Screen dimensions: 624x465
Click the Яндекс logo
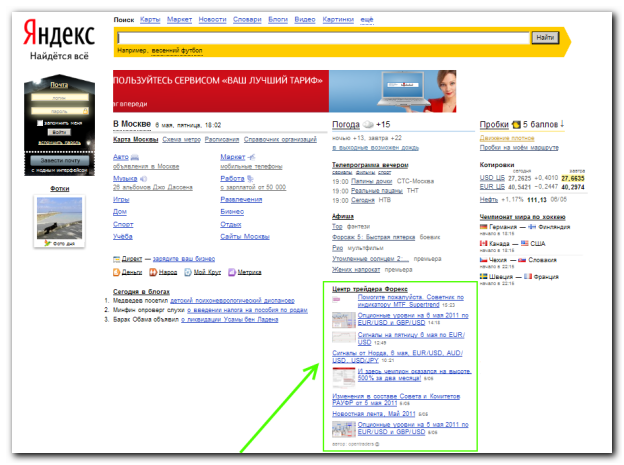pos(59,33)
